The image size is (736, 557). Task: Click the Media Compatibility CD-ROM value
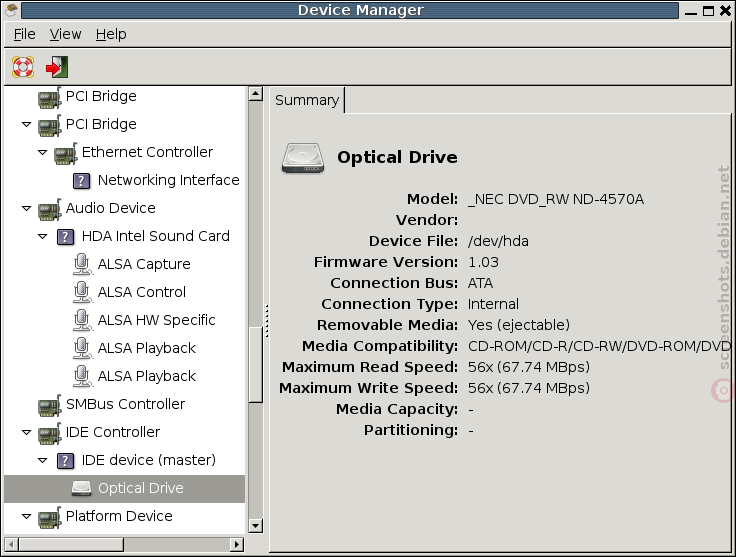(599, 346)
